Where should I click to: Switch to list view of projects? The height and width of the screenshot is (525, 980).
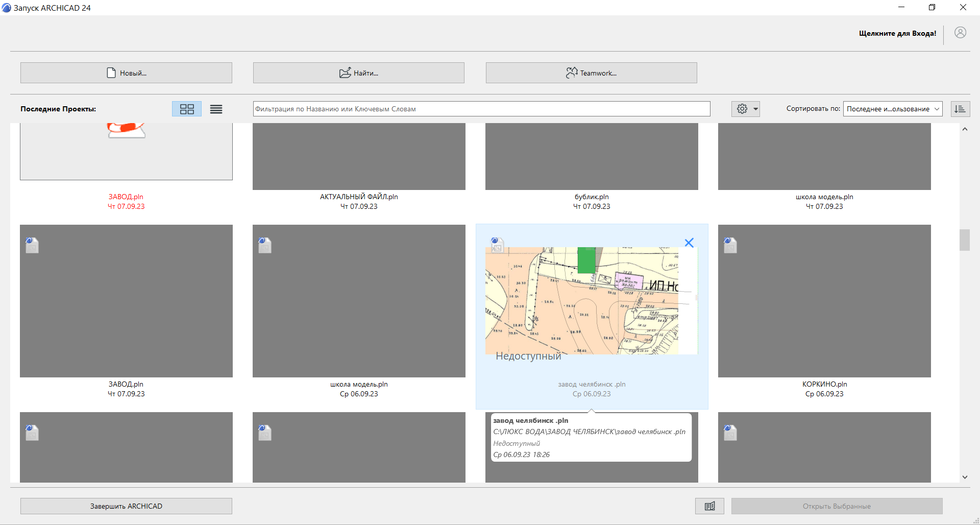pos(216,109)
